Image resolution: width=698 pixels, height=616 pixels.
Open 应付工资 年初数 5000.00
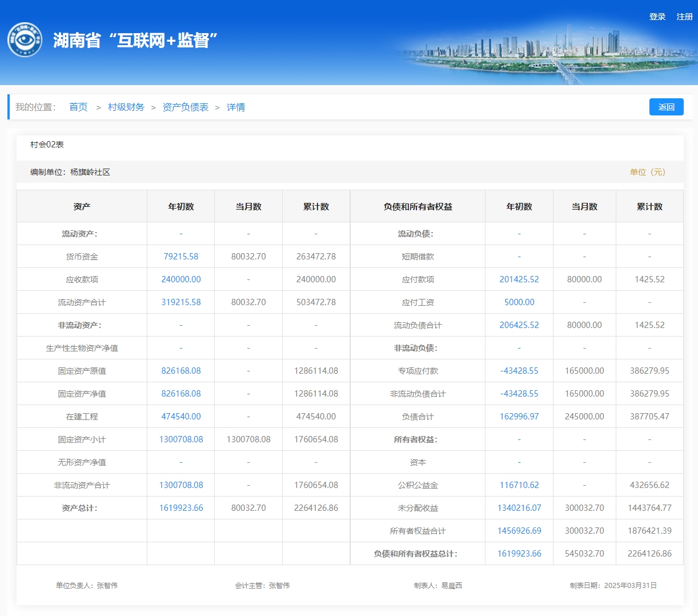point(519,302)
